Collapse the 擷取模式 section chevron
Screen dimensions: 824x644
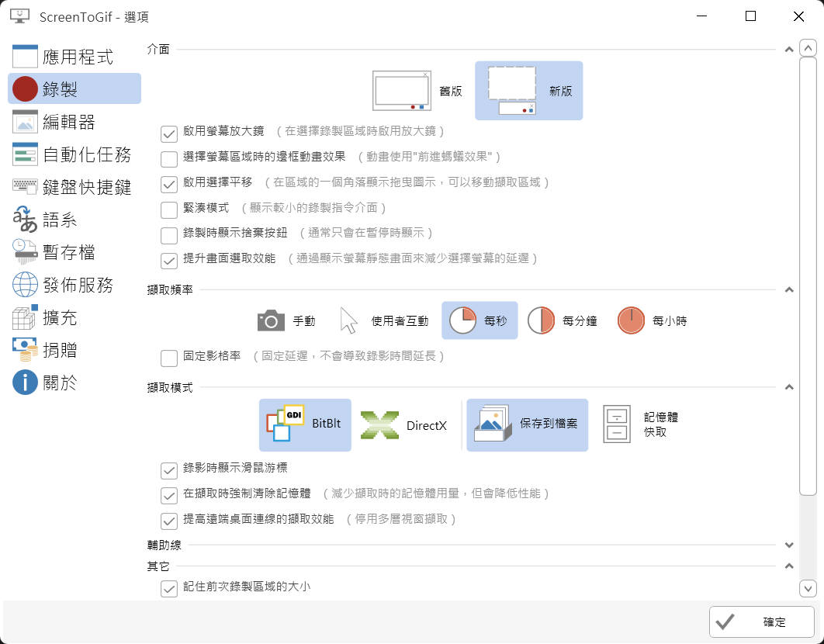click(789, 387)
